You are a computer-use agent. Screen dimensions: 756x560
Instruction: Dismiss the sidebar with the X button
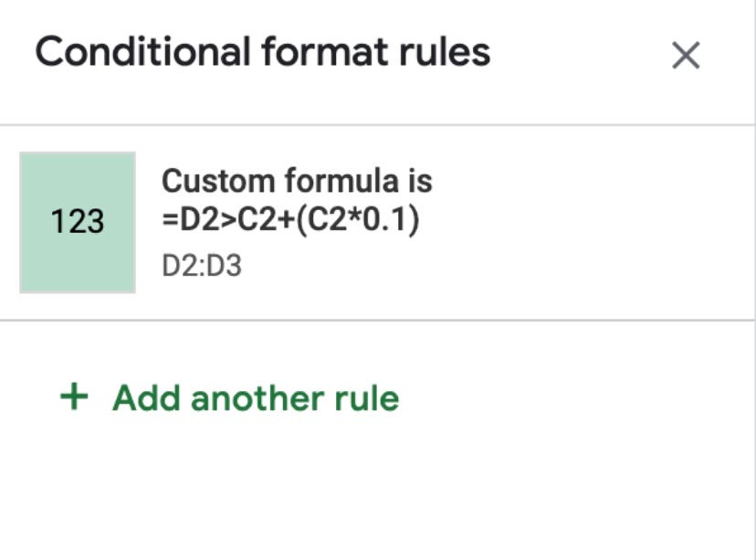[x=686, y=56]
